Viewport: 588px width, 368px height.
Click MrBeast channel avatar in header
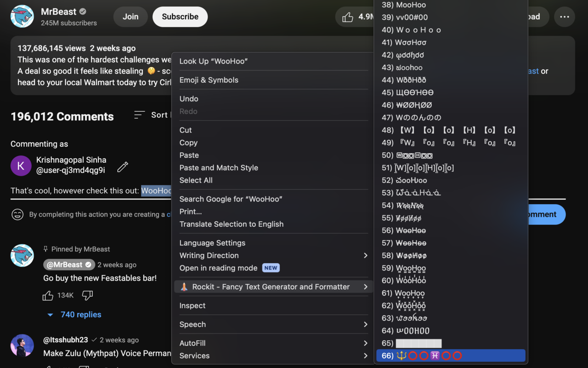22,17
